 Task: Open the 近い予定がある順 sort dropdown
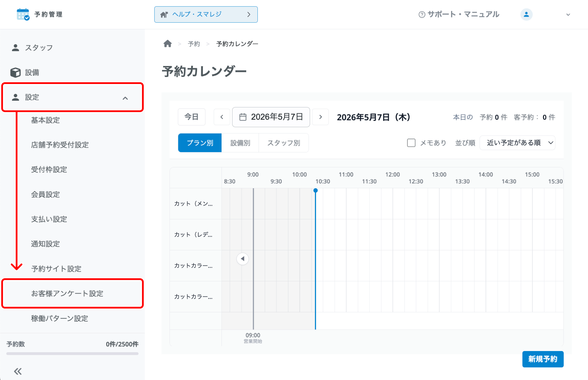coord(518,143)
